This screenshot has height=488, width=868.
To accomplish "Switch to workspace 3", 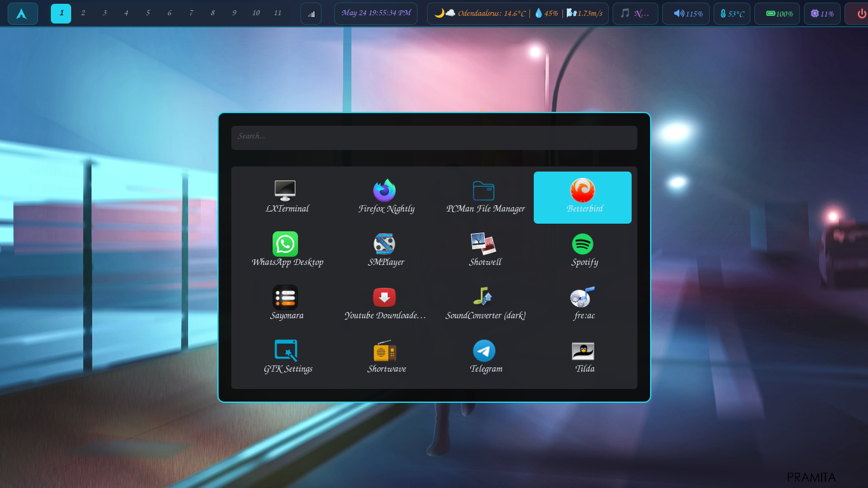I will click(104, 13).
